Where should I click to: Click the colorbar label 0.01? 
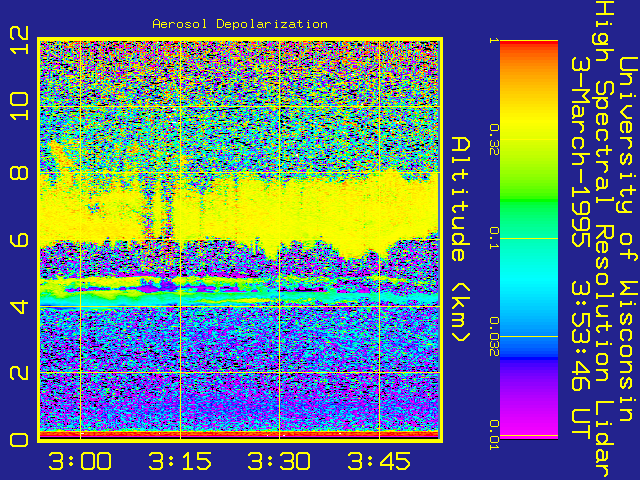point(494,435)
